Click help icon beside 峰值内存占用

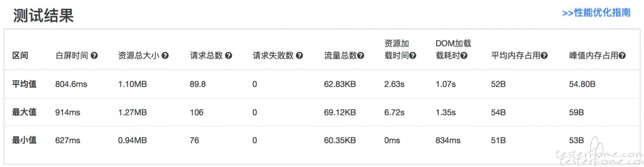point(622,56)
